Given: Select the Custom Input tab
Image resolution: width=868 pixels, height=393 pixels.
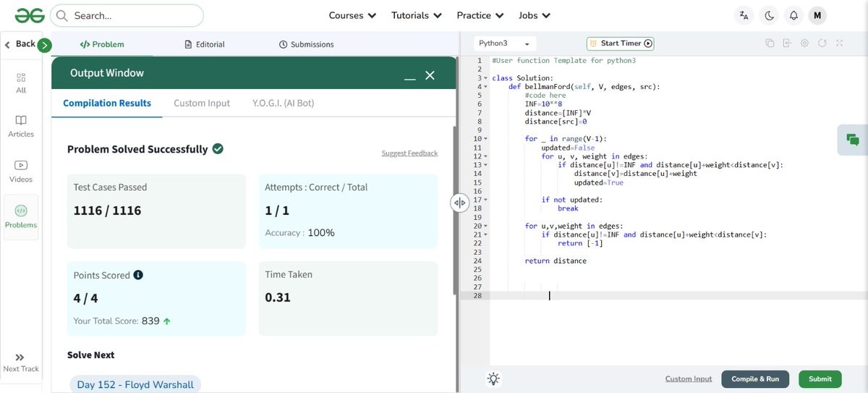Looking at the screenshot, I should coord(202,103).
